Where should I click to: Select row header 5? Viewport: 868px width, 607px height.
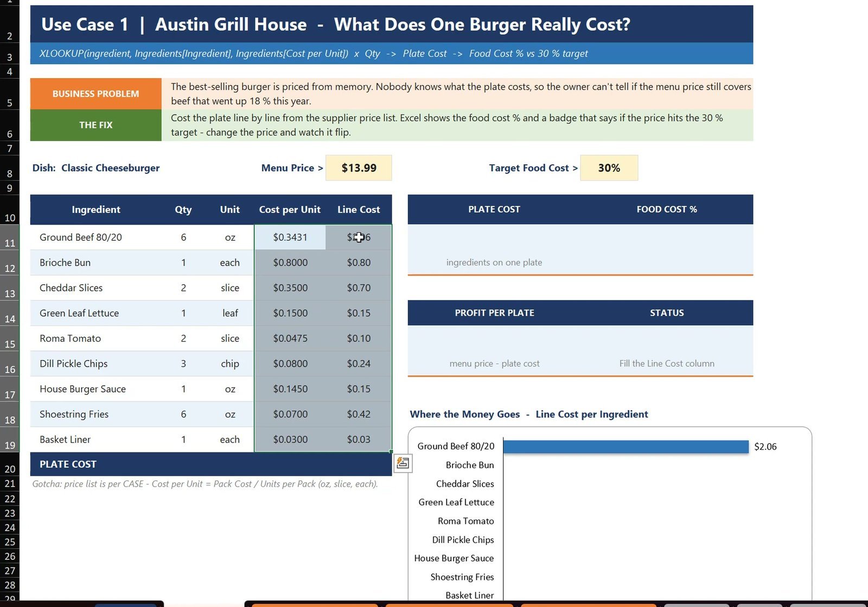(x=10, y=94)
